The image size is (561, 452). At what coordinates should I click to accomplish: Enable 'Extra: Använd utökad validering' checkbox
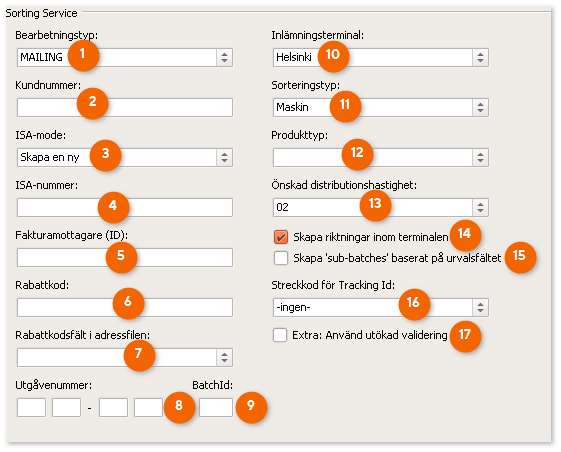[x=280, y=335]
